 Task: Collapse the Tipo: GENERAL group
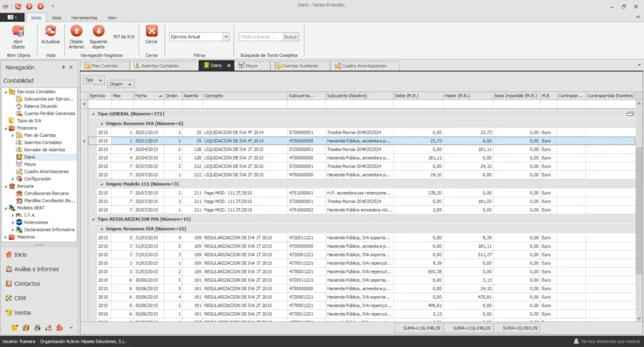click(93, 114)
